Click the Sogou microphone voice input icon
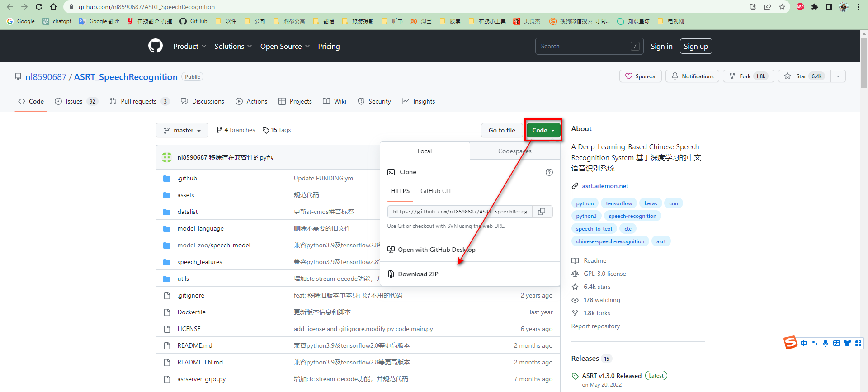This screenshot has height=392, width=868. [x=826, y=343]
